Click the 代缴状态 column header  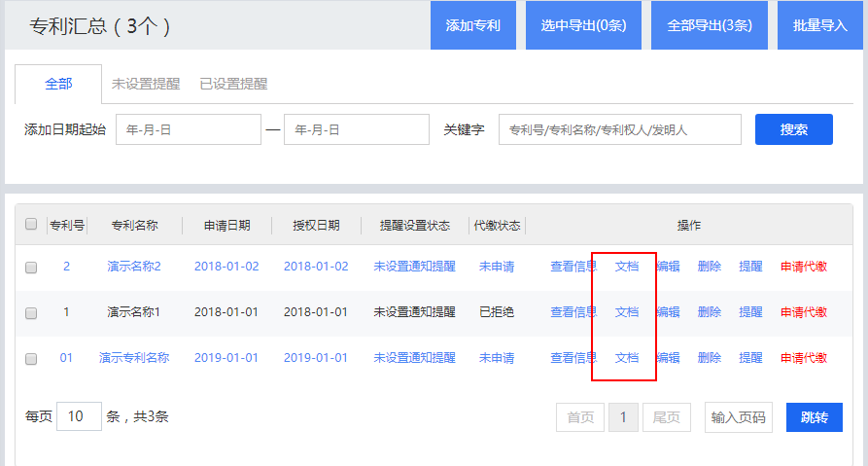pos(497,226)
